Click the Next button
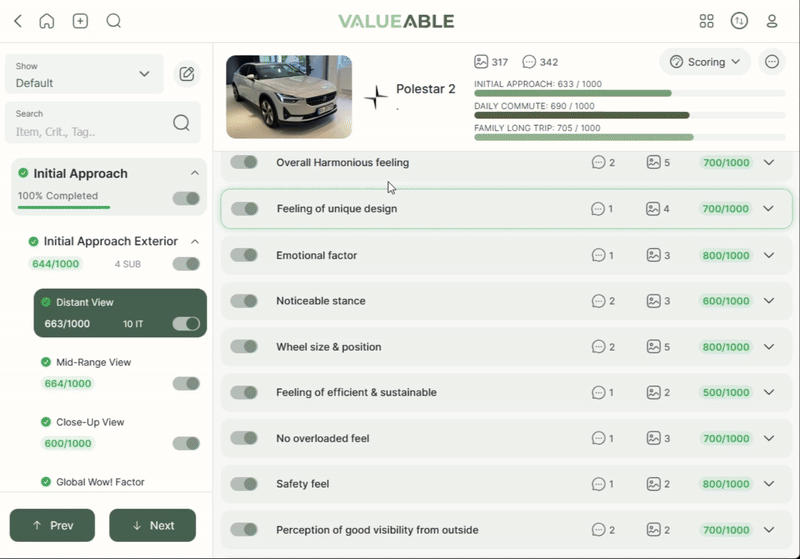 [x=152, y=525]
